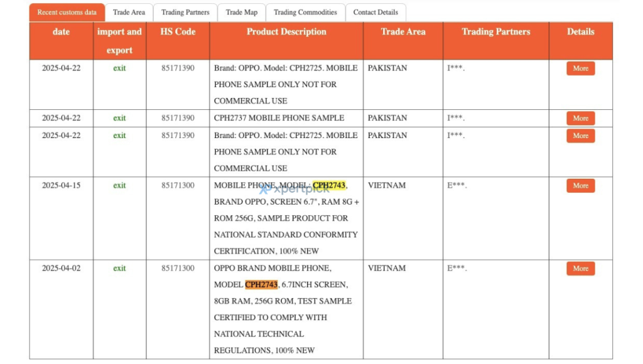Click CPH2737 MOBILE PHONE SAMPLE description
The width and height of the screenshot is (643, 364).
coord(279,118)
